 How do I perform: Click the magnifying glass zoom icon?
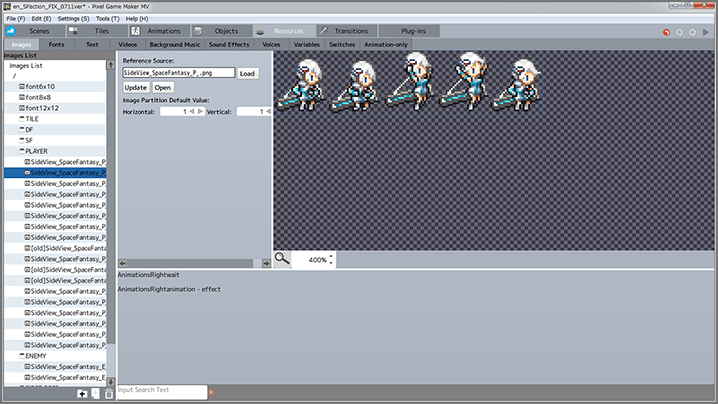[x=283, y=259]
